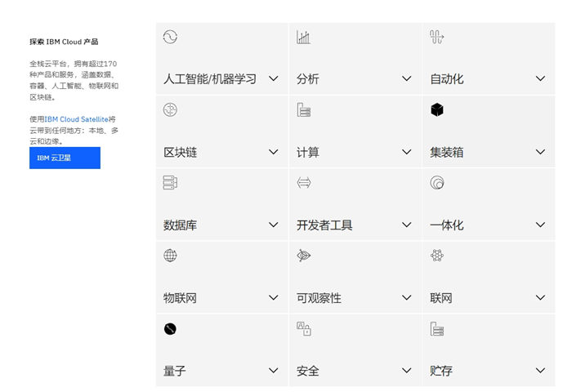This screenshot has height=392, width=572.
Task: Click the 物联网 globe icon
Action: click(x=170, y=256)
